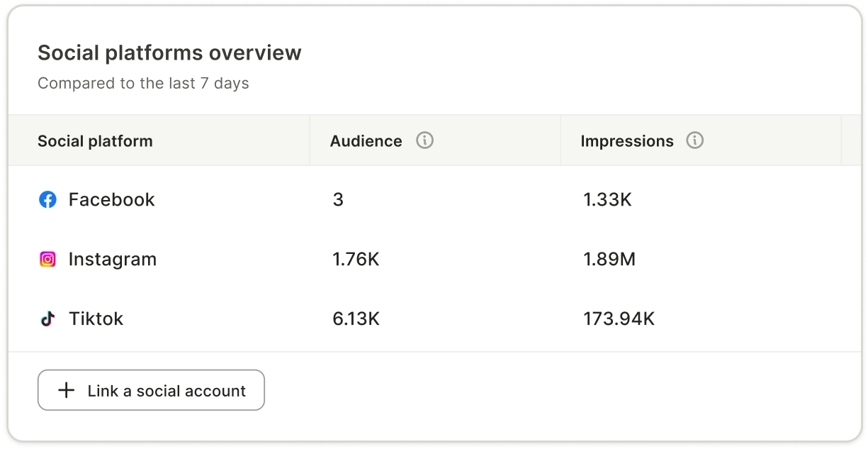
Task: Open the Tiktok platform row label
Action: tap(96, 319)
